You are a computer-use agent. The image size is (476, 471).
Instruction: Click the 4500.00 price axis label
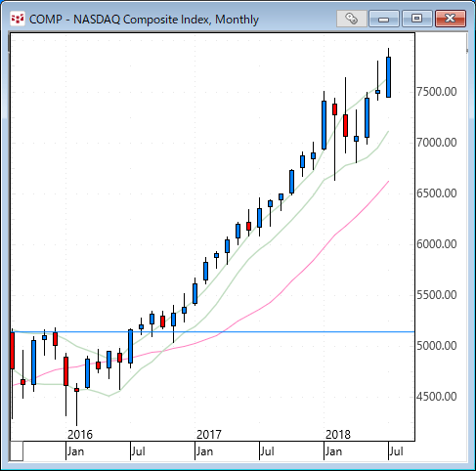pyautogui.click(x=437, y=397)
